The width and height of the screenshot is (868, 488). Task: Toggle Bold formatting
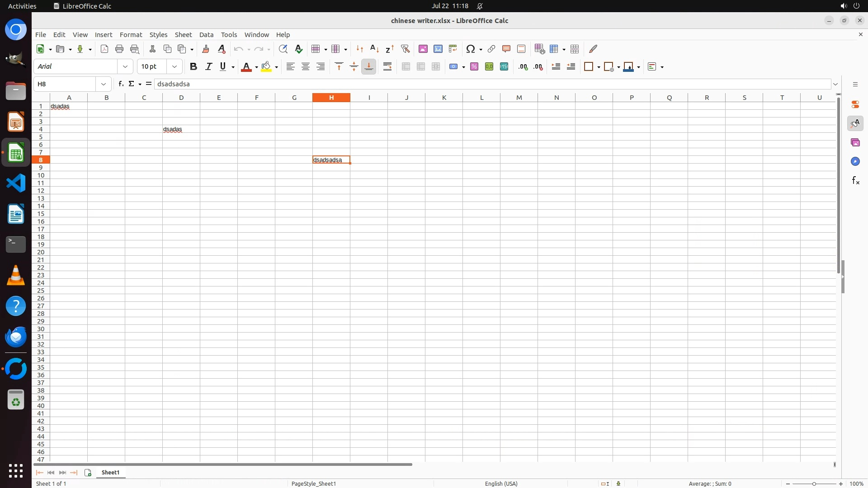[x=193, y=67]
